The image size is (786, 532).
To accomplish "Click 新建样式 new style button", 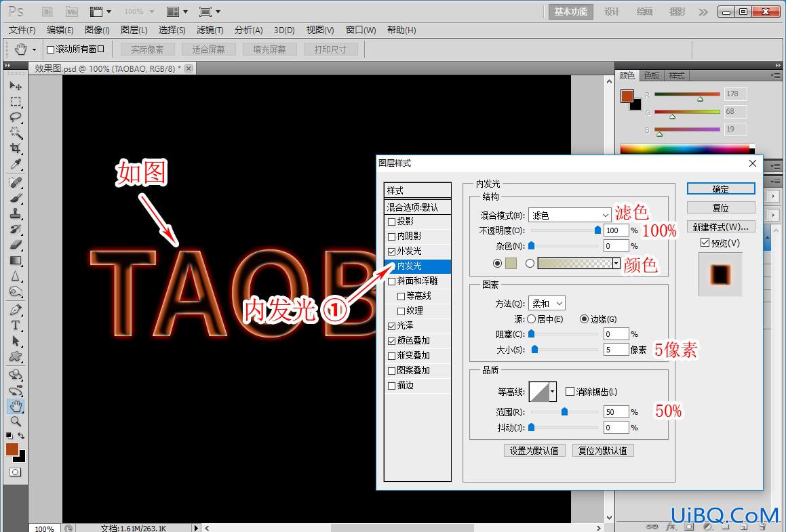I will click(721, 227).
